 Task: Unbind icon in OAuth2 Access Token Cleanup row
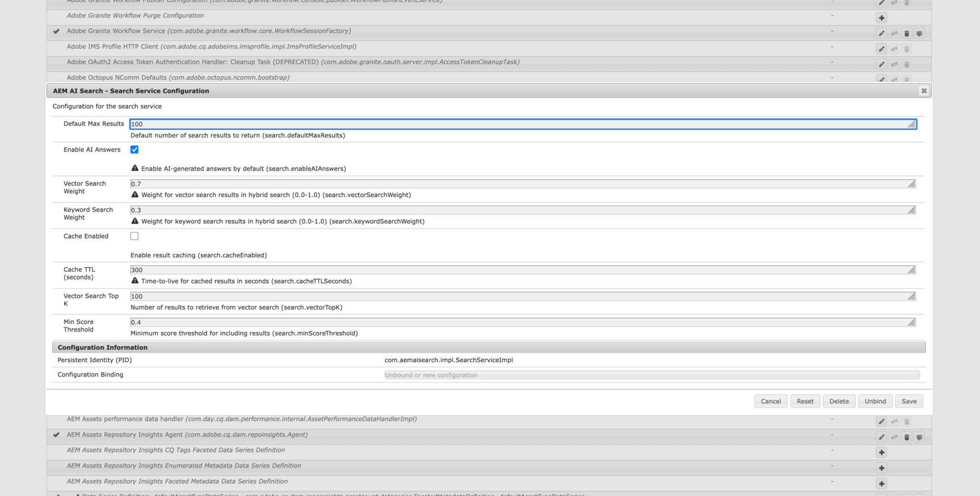pyautogui.click(x=894, y=64)
